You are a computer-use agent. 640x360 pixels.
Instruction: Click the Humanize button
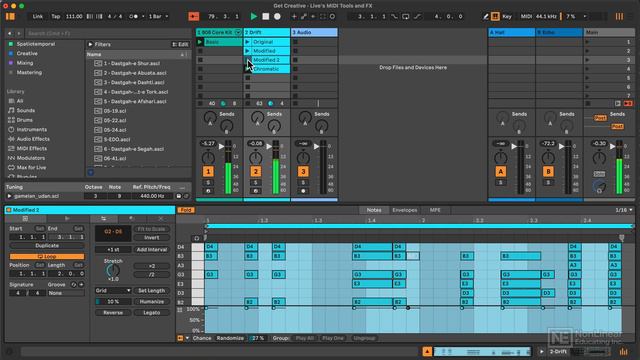coord(151,302)
